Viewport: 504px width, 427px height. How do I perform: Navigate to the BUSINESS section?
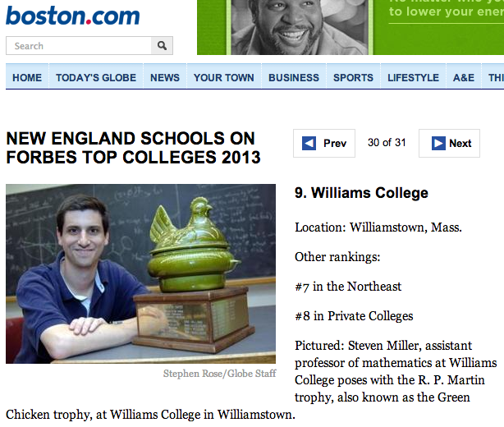click(294, 77)
